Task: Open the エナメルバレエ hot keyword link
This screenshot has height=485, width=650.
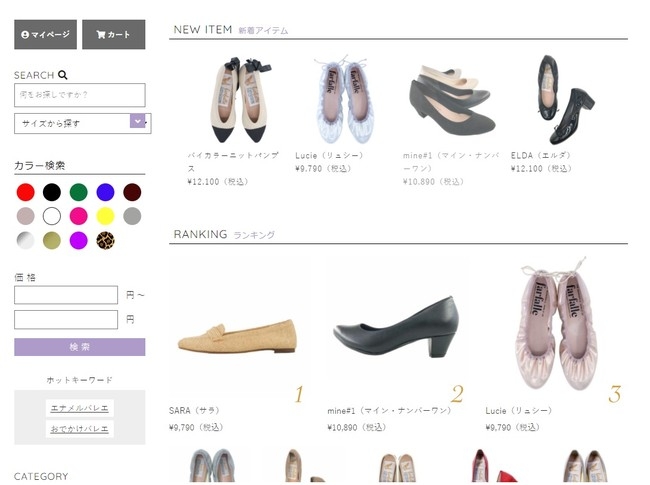Action: (79, 408)
